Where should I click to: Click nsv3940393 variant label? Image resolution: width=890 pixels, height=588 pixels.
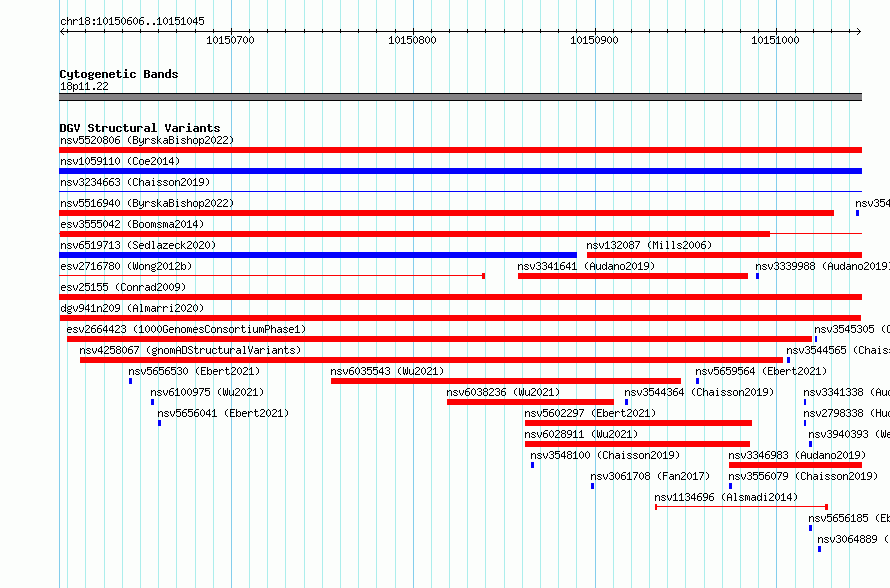click(849, 434)
